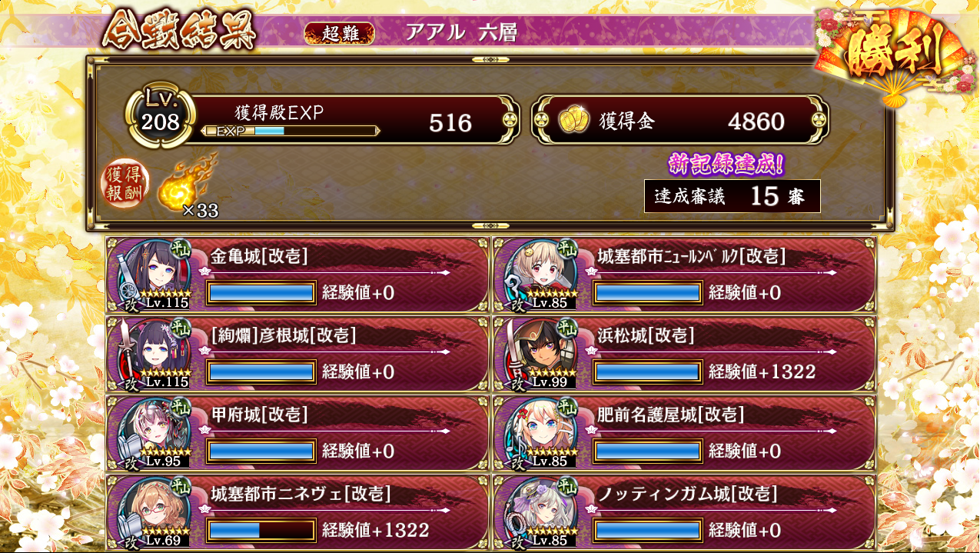
Task: Click the 獲得報酬 red seal icon
Action: pos(123,185)
